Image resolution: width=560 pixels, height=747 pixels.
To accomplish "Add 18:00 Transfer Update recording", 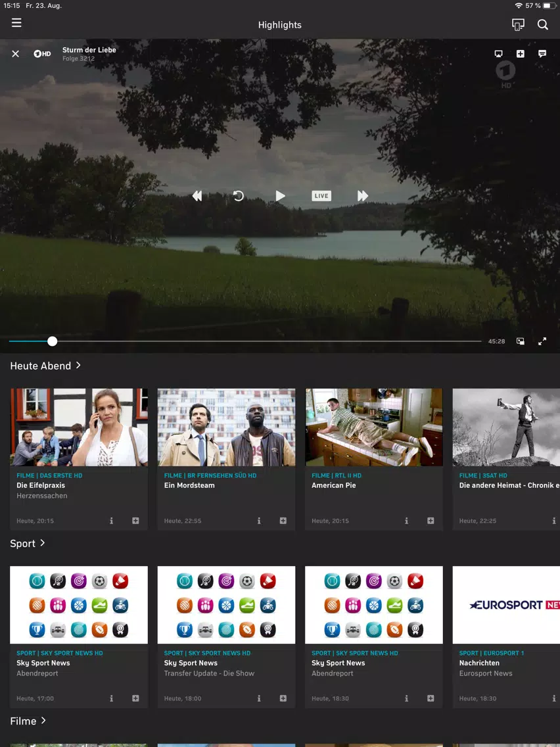I will 283,698.
